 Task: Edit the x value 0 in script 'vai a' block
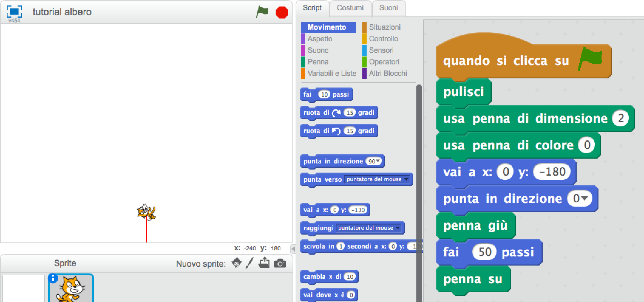pyautogui.click(x=505, y=172)
